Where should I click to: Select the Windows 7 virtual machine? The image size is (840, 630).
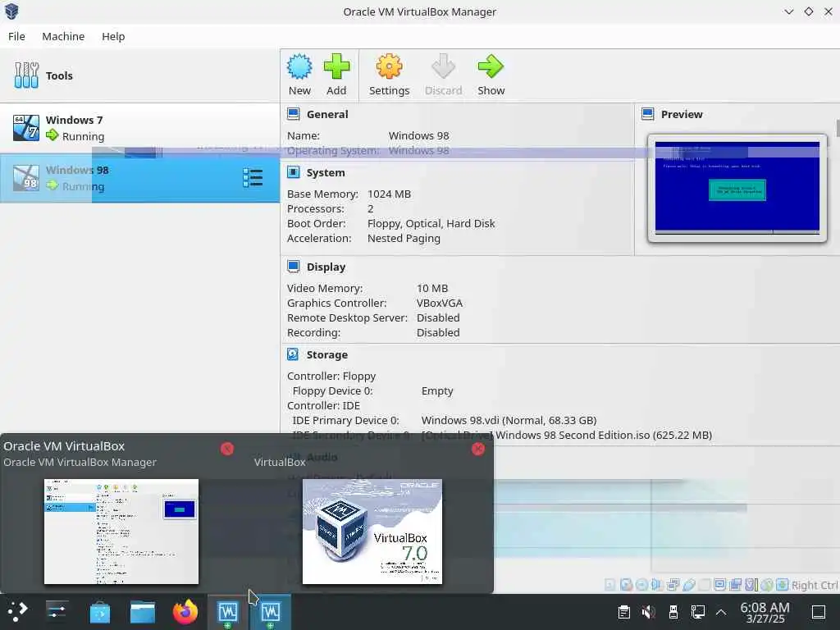point(139,128)
